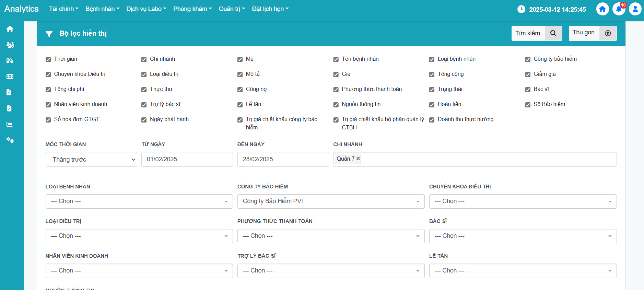Click the home icon in the top bar
The image size is (644, 290).
click(602, 9)
